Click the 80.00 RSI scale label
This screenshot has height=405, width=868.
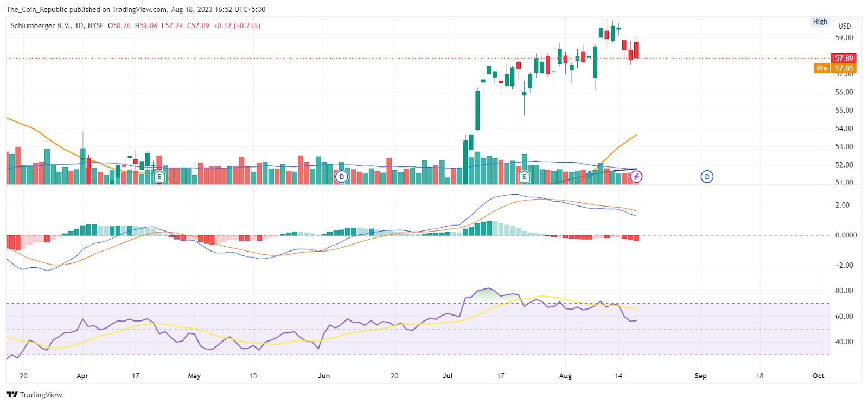[844, 291]
